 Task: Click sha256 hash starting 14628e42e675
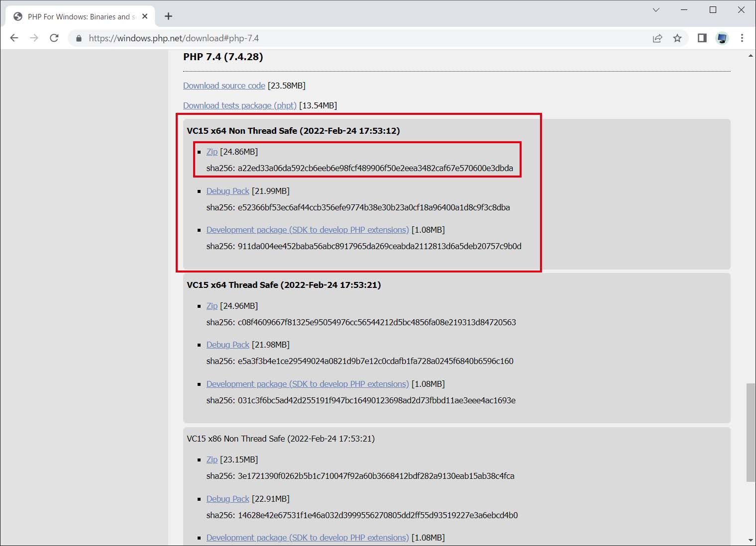[x=378, y=515]
